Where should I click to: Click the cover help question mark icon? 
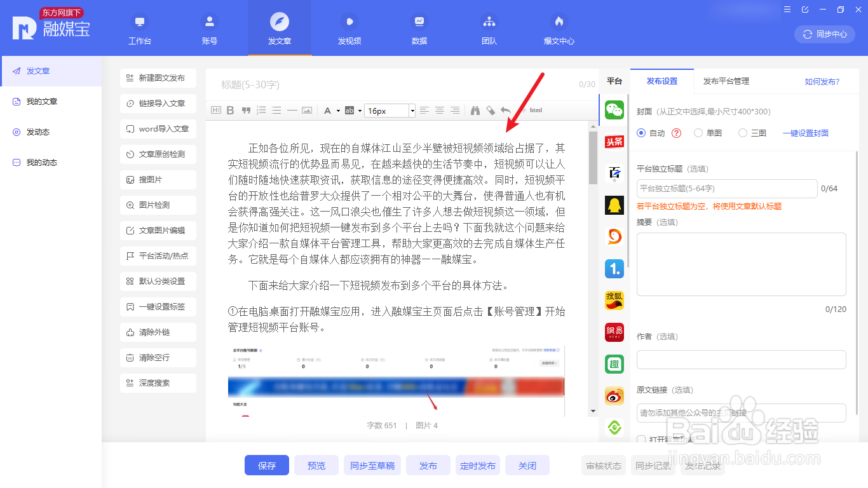pyautogui.click(x=676, y=133)
